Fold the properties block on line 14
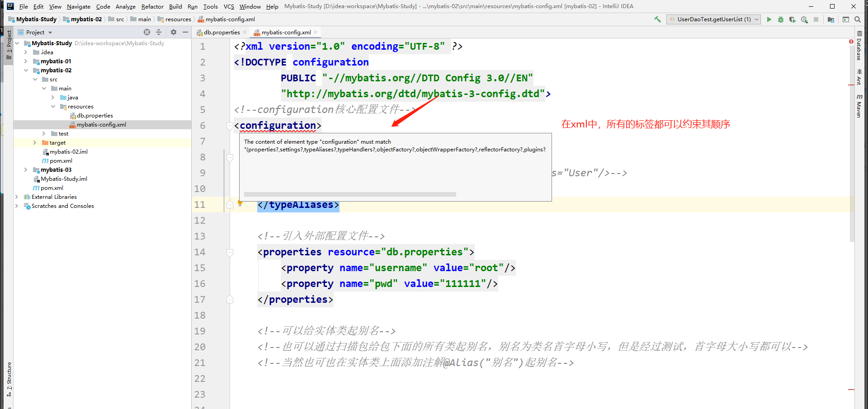Screen dimensions: 868x409 pos(230,252)
